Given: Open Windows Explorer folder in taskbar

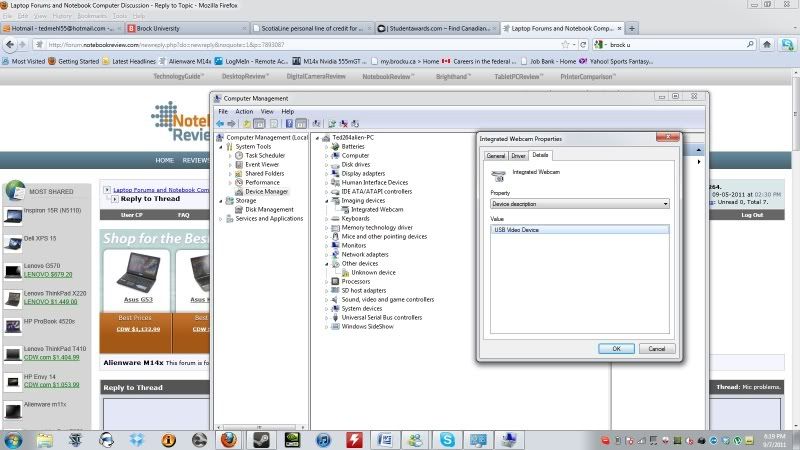Looking at the screenshot, I should tap(44, 439).
